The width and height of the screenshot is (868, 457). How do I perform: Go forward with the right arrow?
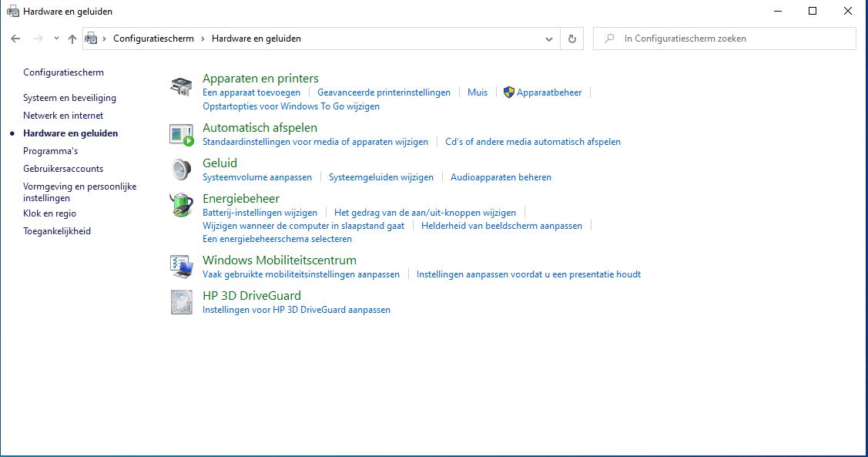click(x=39, y=39)
